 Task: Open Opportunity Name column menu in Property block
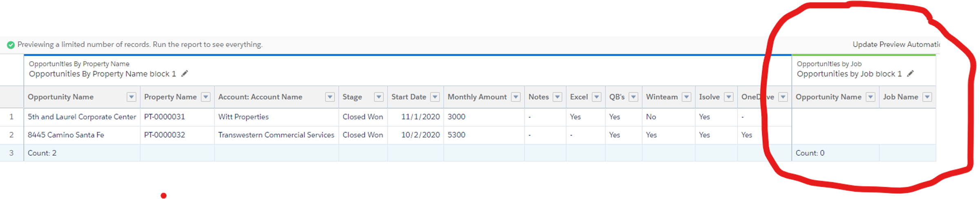point(131,97)
